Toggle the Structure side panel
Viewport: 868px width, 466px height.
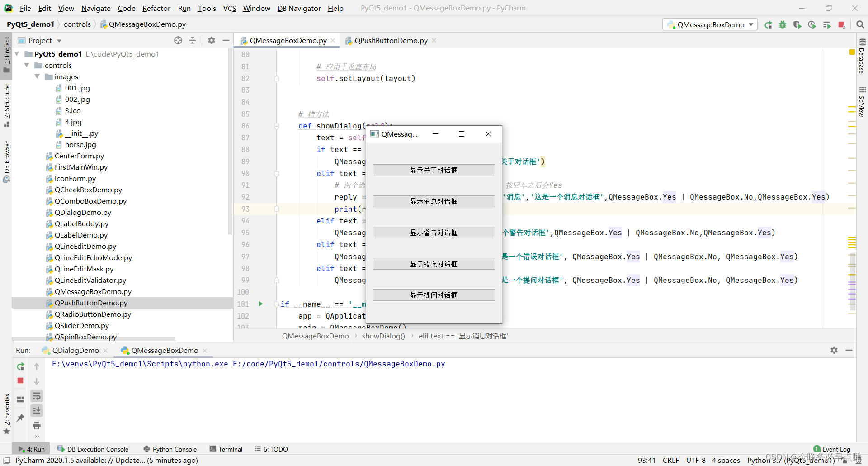click(7, 106)
